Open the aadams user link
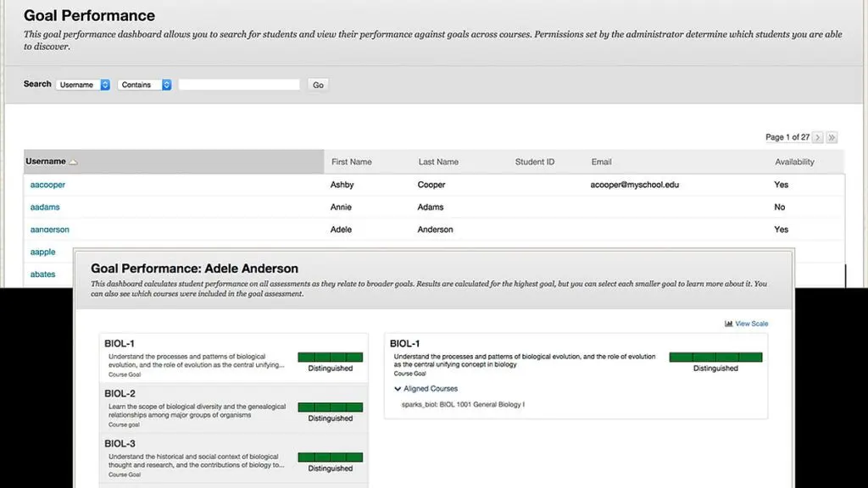The width and height of the screenshot is (868, 488). pyautogui.click(x=45, y=207)
